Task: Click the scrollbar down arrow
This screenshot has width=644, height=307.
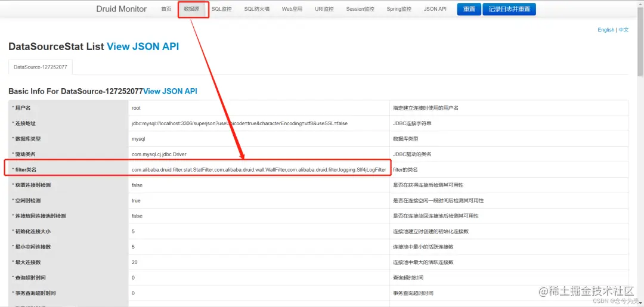Action: 640,303
